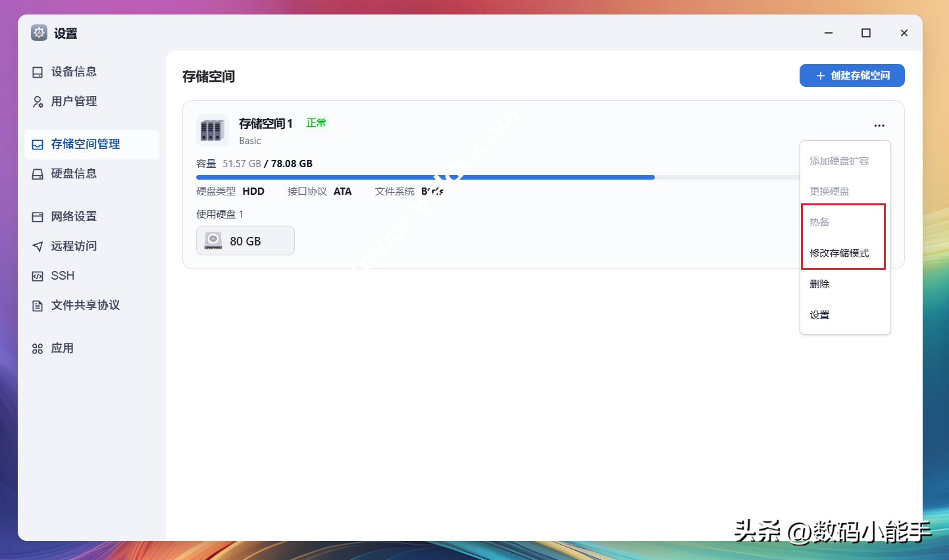Viewport: 949px width, 560px height.
Task: Click the 使用硬盘 1 label
Action: 220,215
